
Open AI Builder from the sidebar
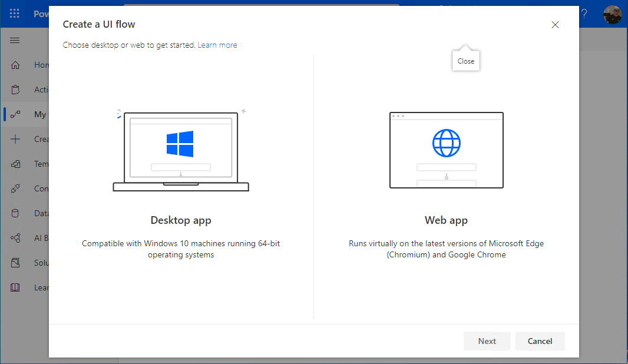[15, 238]
